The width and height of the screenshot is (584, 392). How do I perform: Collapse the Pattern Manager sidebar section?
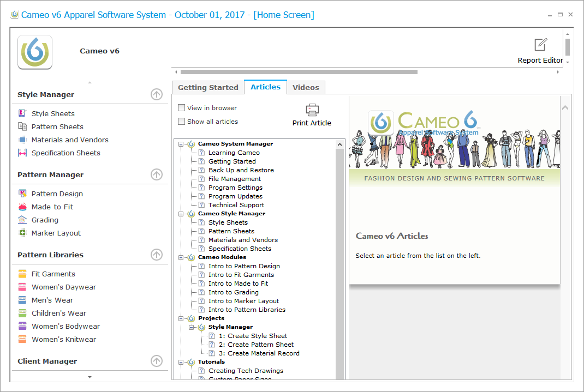coord(157,174)
